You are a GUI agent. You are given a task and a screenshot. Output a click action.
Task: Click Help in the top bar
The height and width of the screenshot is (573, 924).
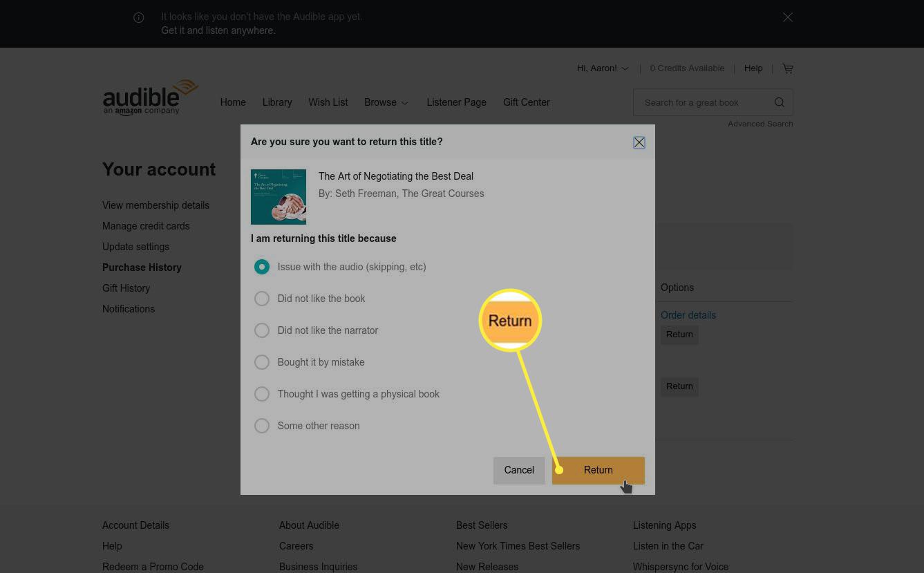(x=753, y=68)
